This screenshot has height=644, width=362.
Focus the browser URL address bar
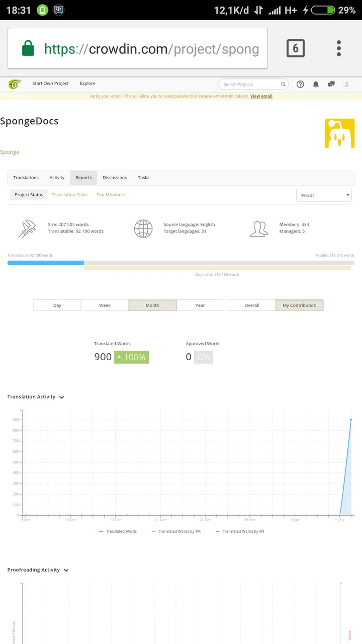coord(138,49)
